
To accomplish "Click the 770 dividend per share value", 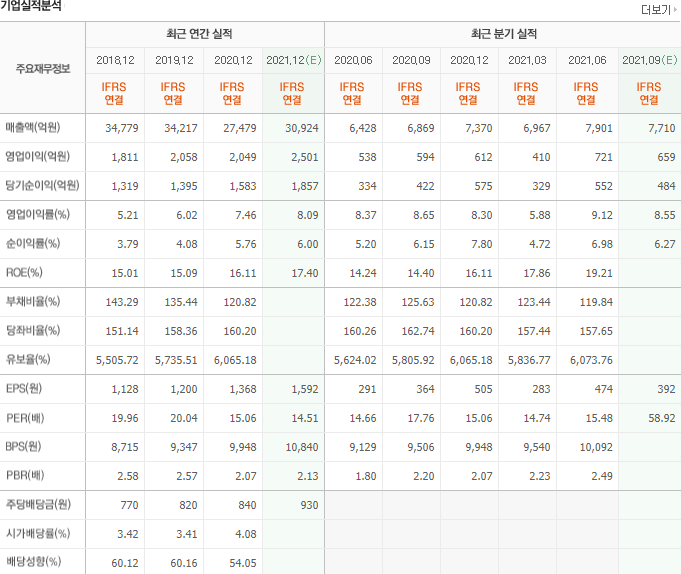I will [x=129, y=505].
